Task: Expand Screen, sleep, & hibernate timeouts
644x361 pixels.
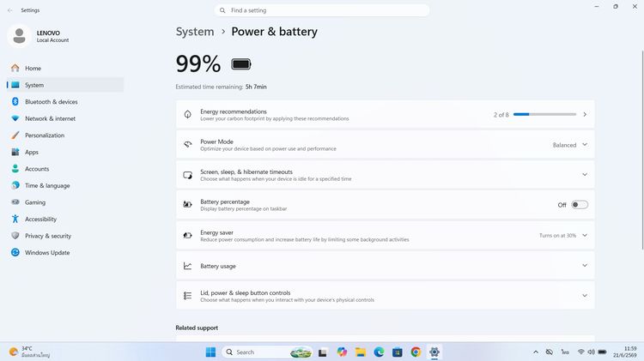Action: 385,175
